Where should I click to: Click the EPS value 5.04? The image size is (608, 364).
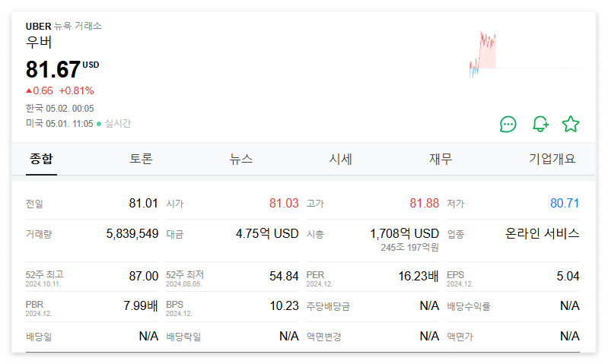(568, 276)
